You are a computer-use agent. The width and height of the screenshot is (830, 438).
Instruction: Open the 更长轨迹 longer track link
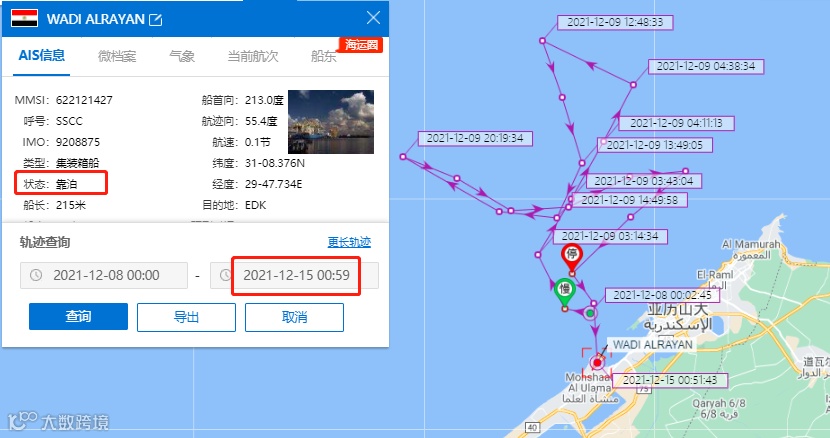click(349, 242)
